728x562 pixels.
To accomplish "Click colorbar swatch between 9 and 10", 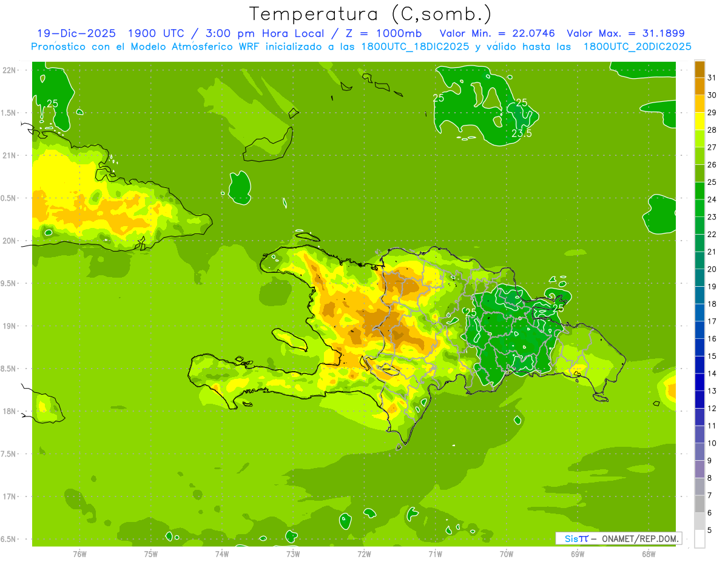I will tap(699, 452).
